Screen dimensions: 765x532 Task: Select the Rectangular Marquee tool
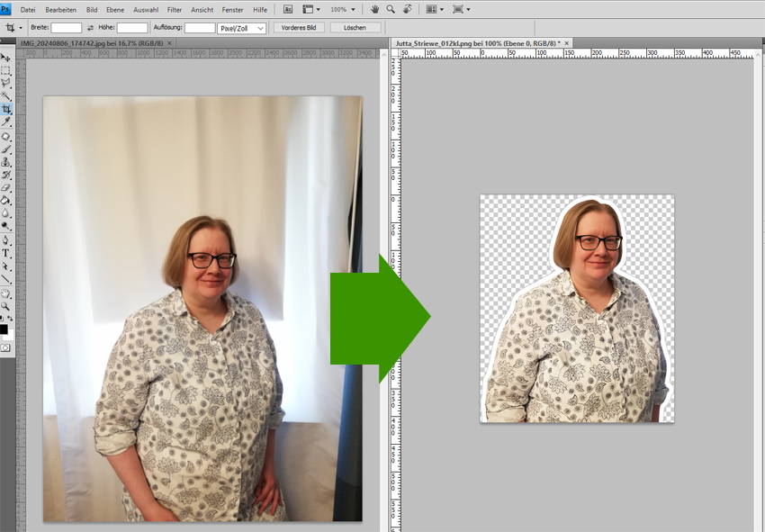pyautogui.click(x=5, y=71)
